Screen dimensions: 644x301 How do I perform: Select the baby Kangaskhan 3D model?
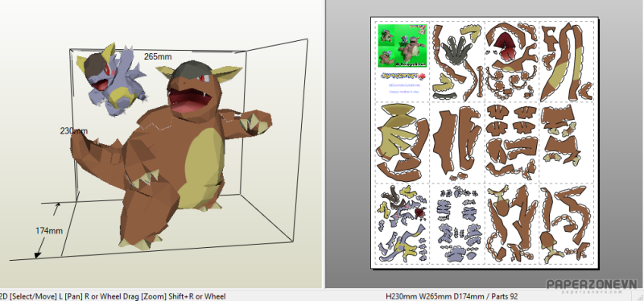point(112,79)
